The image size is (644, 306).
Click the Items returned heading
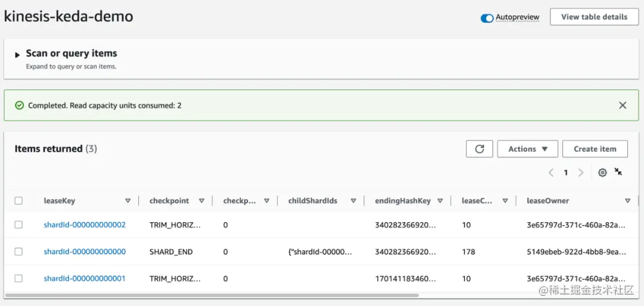pos(48,148)
